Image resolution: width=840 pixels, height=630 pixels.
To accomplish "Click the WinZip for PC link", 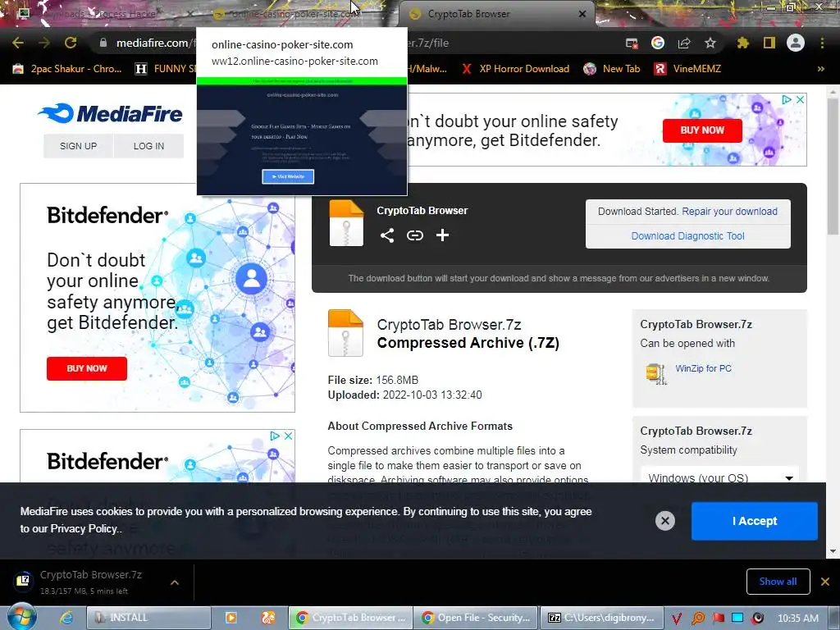I will click(x=703, y=368).
